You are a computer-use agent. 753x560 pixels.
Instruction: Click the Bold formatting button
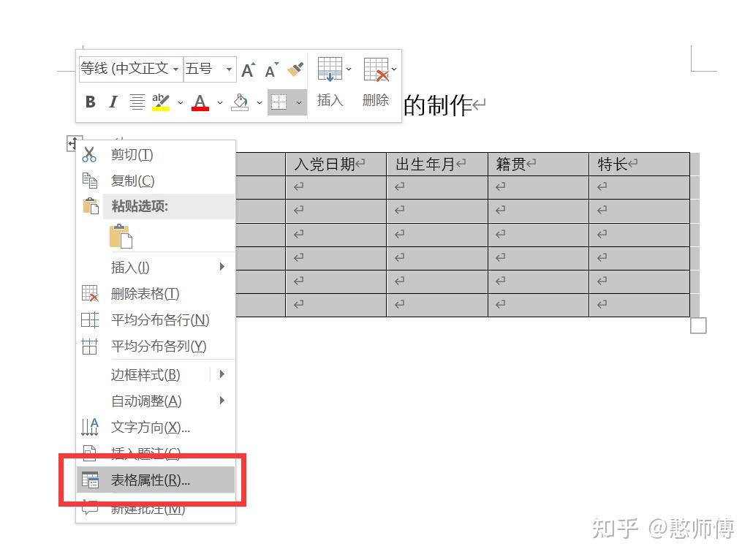click(x=90, y=102)
